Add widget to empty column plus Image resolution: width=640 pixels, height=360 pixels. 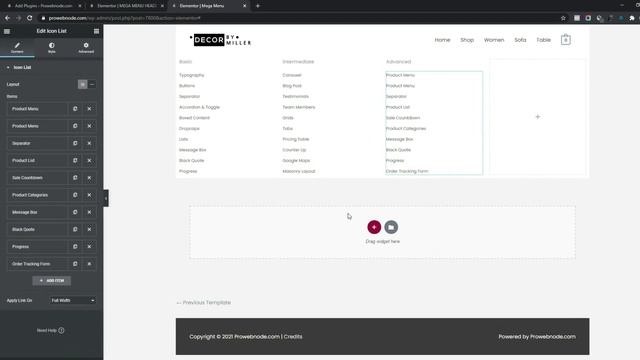538,117
